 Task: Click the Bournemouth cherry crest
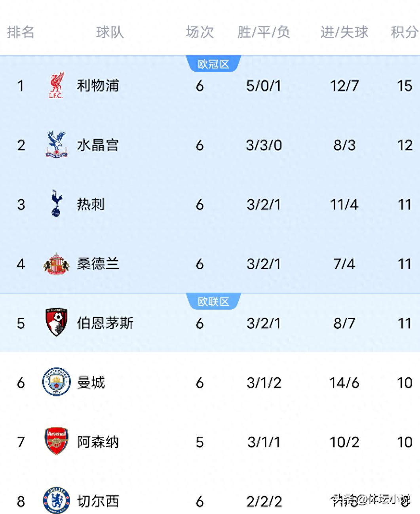click(56, 324)
